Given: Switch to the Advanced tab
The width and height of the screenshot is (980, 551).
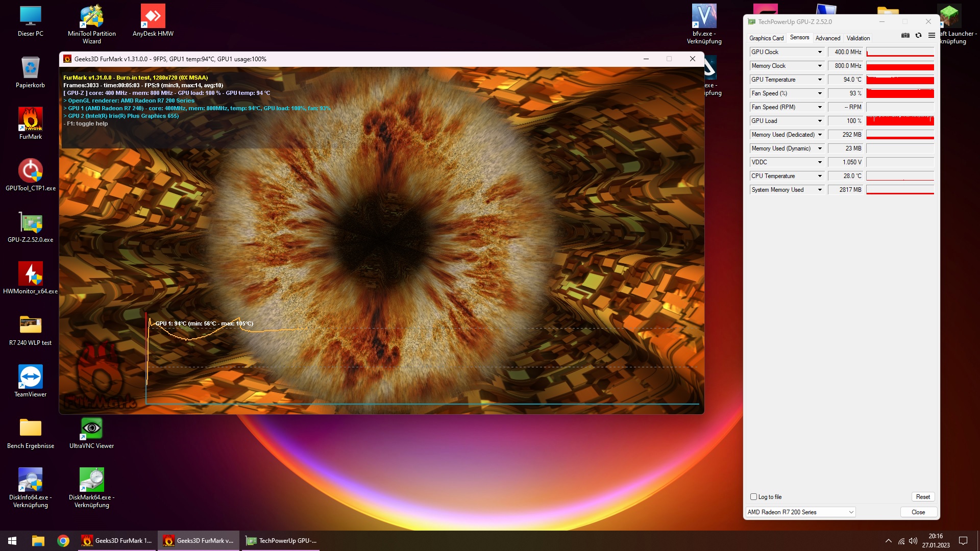Looking at the screenshot, I should tap(827, 38).
